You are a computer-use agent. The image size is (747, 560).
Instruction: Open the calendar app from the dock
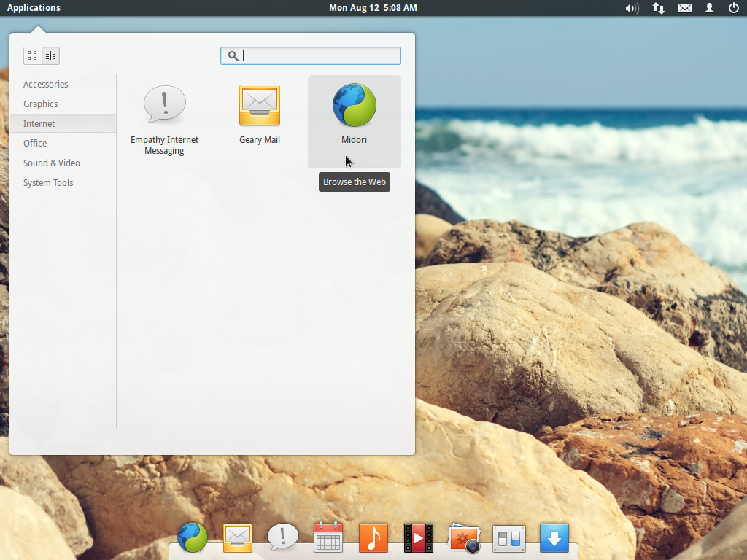click(328, 537)
